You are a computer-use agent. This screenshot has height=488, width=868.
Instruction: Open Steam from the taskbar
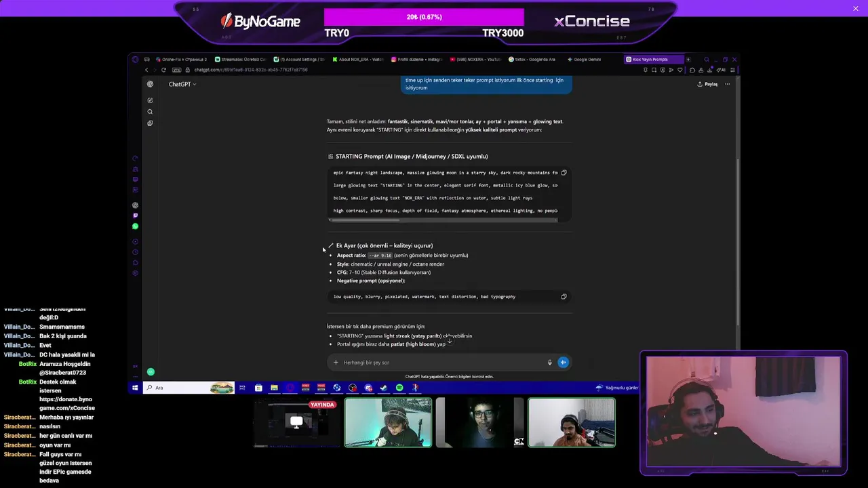(384, 388)
